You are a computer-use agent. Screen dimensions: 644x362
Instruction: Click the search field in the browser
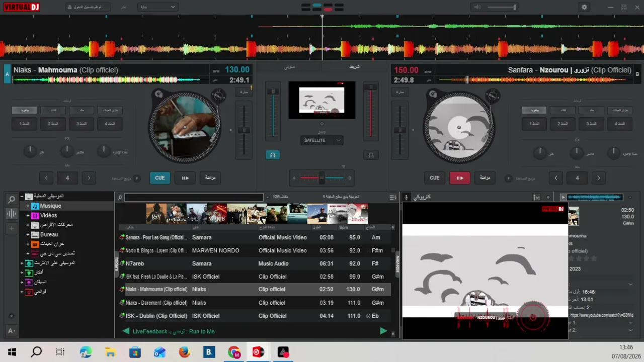194,197
